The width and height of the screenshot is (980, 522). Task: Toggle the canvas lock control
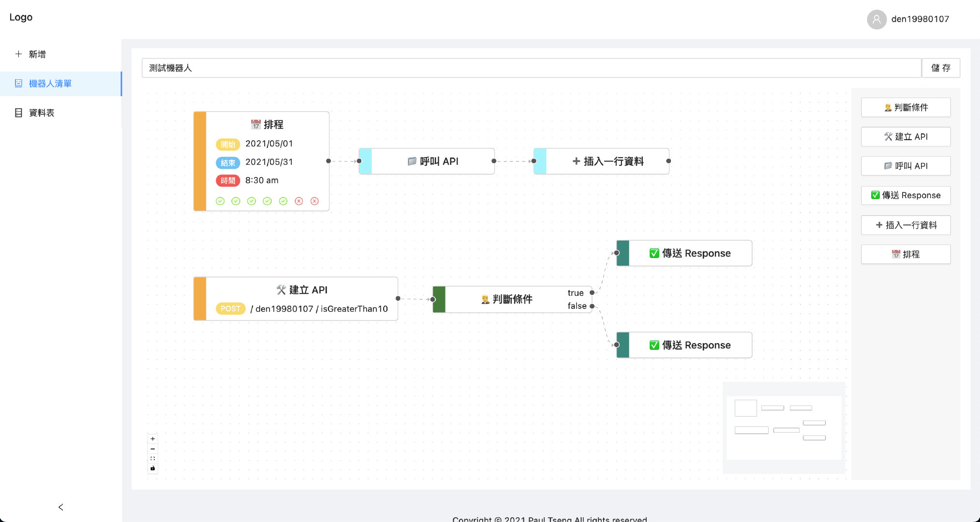coord(152,468)
